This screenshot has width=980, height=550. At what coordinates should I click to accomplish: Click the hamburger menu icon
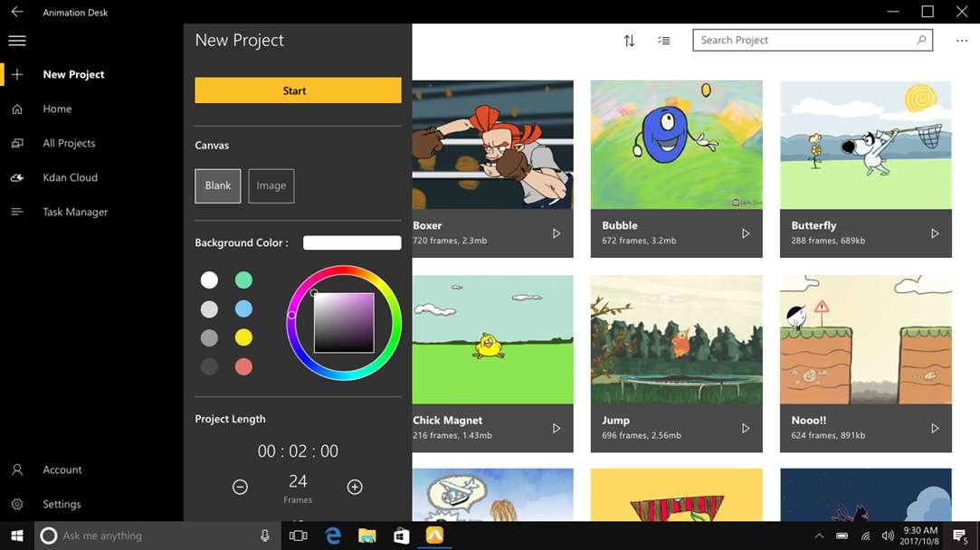pyautogui.click(x=16, y=41)
